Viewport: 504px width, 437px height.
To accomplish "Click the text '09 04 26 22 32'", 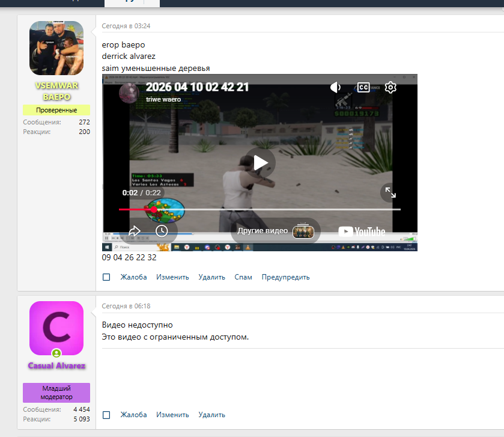I will pos(129,257).
